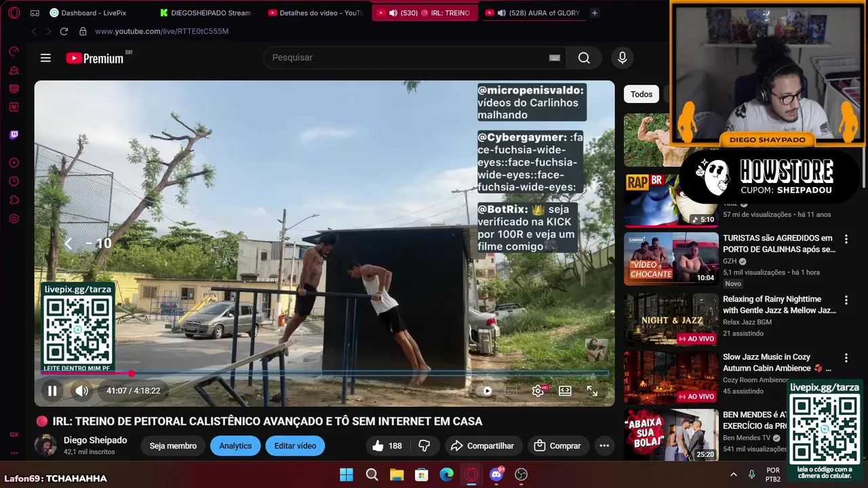
Task: Dislike the video
Action: coord(425,445)
